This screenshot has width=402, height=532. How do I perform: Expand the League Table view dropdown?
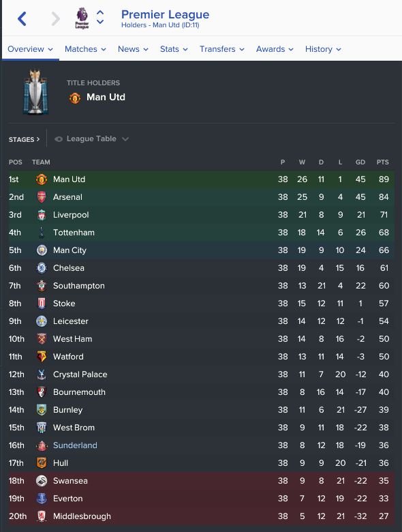pyautogui.click(x=91, y=138)
